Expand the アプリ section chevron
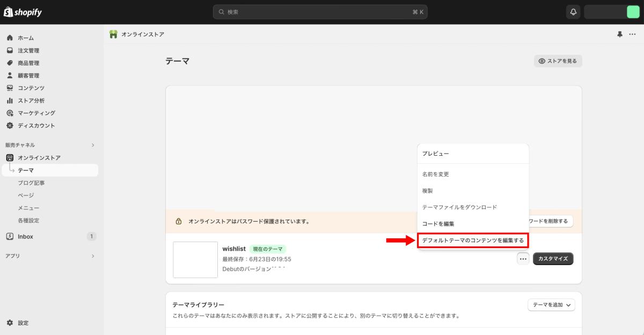Image resolution: width=644 pixels, height=335 pixels. pos(93,256)
